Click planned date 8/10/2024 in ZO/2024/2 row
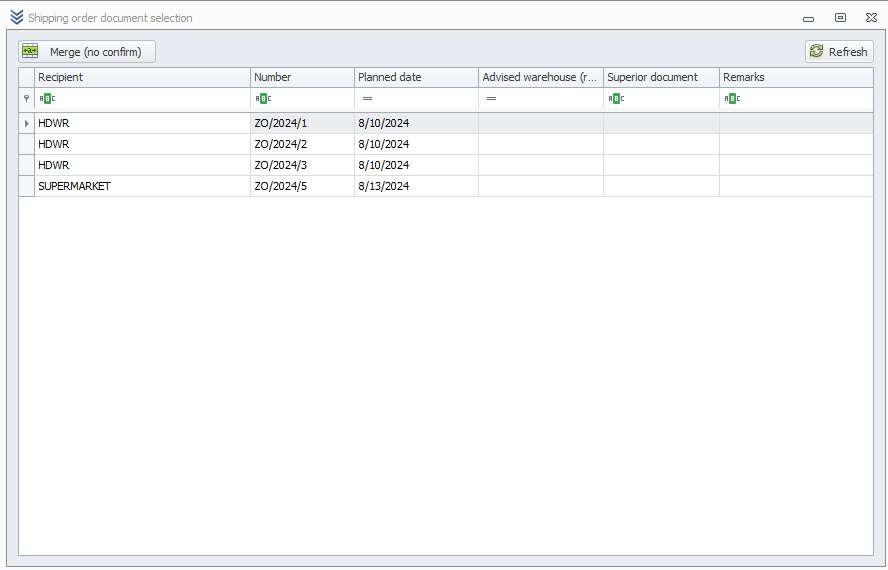 [416, 144]
